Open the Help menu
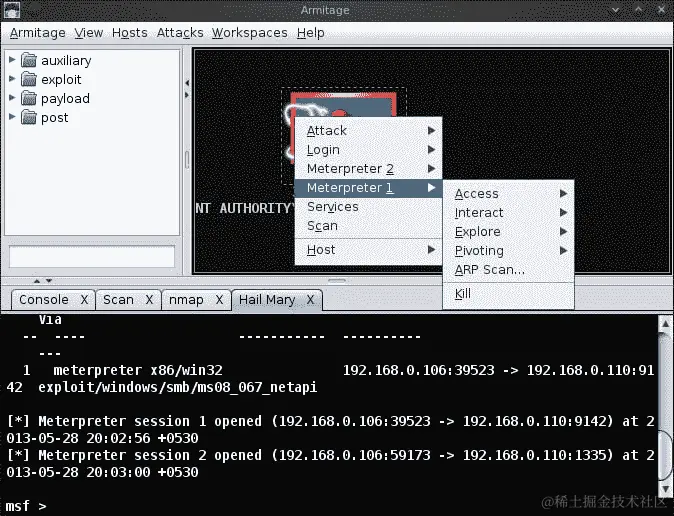Image resolution: width=674 pixels, height=516 pixels. point(310,33)
